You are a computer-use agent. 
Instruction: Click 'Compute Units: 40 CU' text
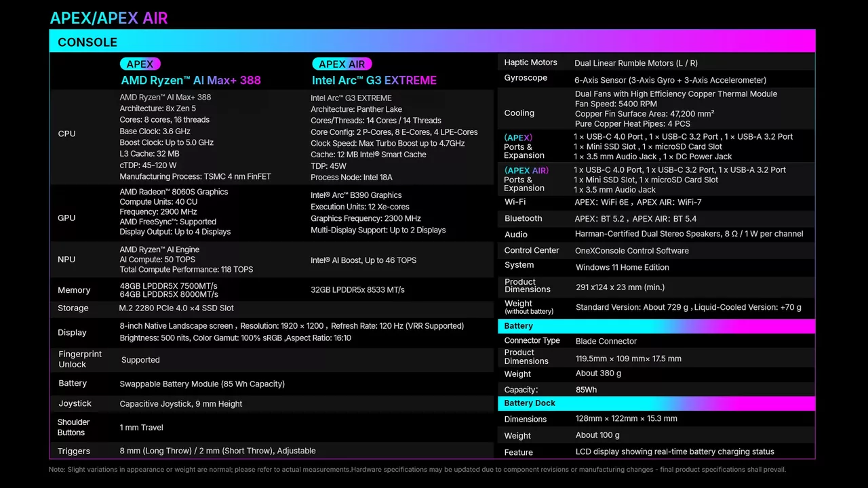pyautogui.click(x=159, y=202)
